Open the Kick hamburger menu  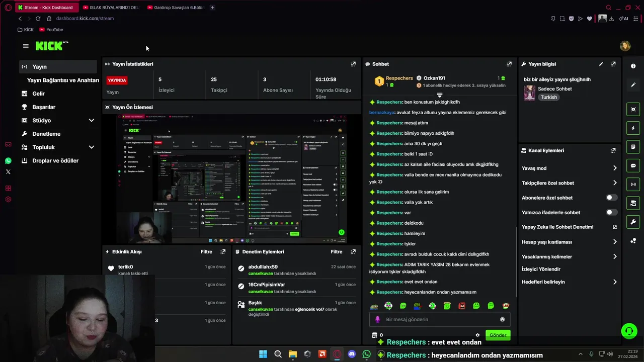tap(26, 46)
